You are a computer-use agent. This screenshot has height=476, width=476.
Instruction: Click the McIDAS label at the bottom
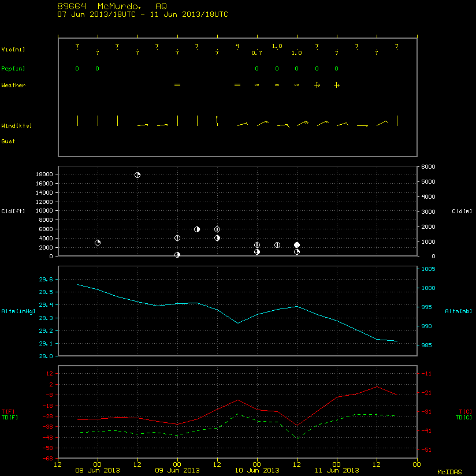pos(449,472)
